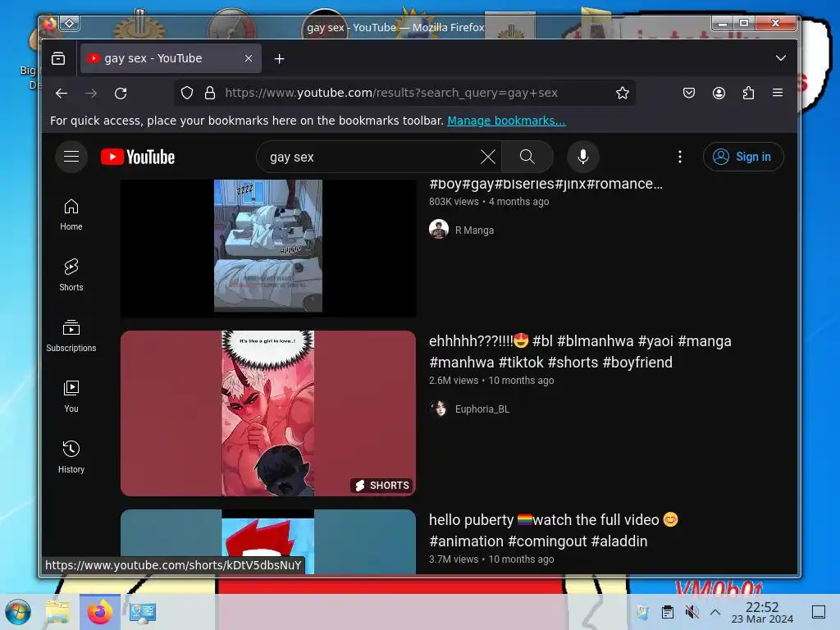The width and height of the screenshot is (840, 630).
Task: Open a new tab with plus
Action: pyautogui.click(x=279, y=59)
